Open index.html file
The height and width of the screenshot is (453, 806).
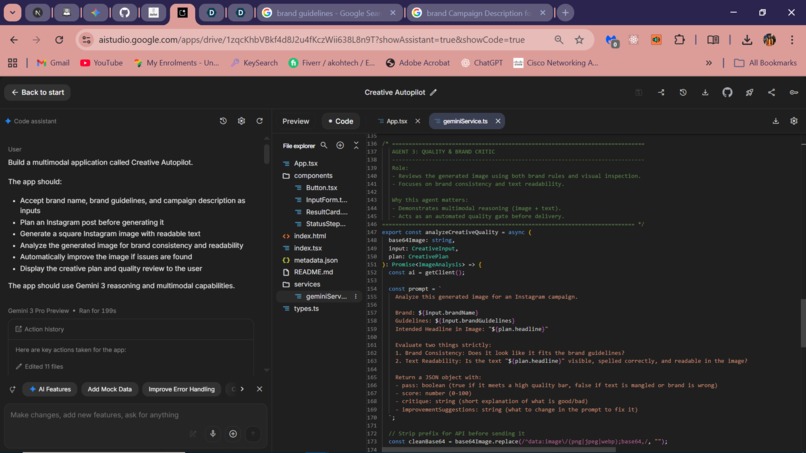point(309,236)
